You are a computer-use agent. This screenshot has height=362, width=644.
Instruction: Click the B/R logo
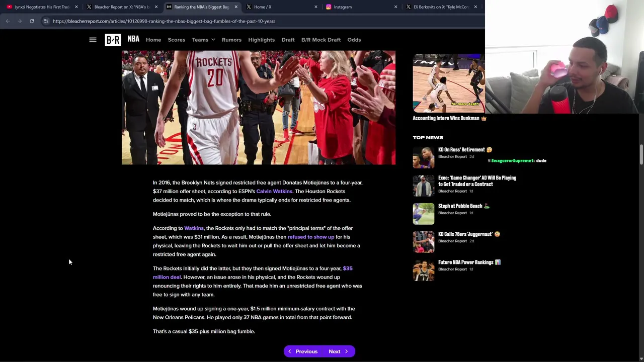(113, 40)
